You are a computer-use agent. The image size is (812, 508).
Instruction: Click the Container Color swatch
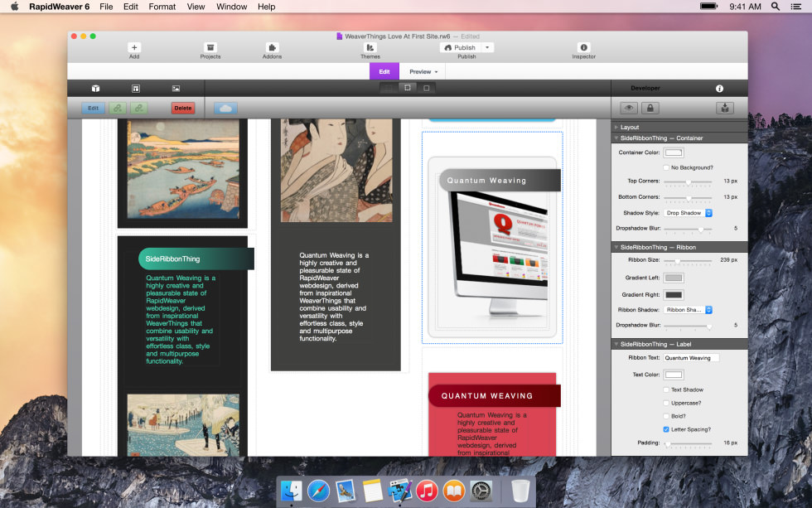tap(674, 152)
